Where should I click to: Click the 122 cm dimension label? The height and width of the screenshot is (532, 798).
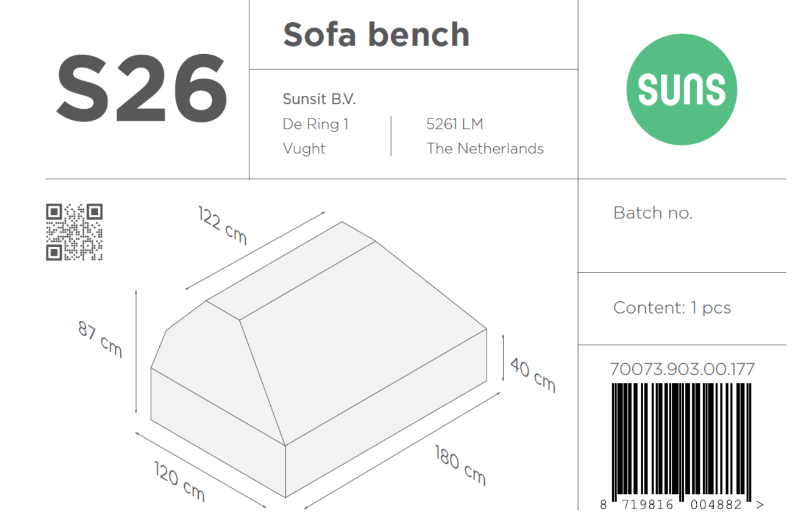222,225
